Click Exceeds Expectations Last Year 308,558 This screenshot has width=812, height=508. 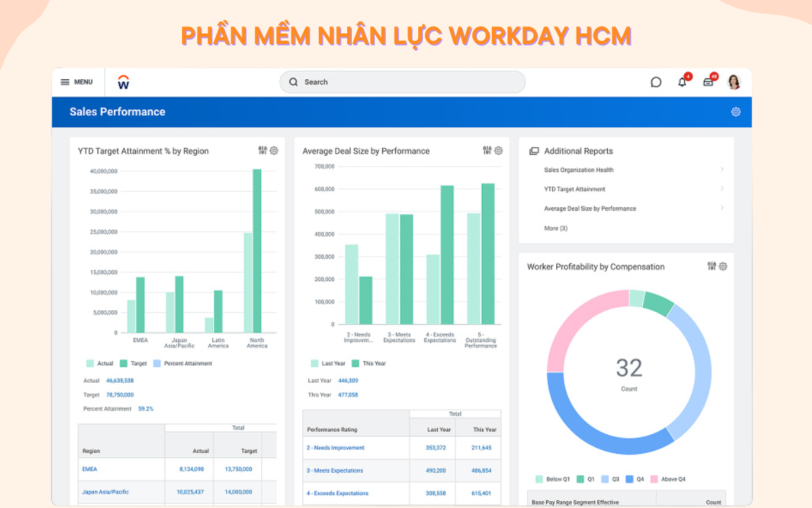pos(436,493)
